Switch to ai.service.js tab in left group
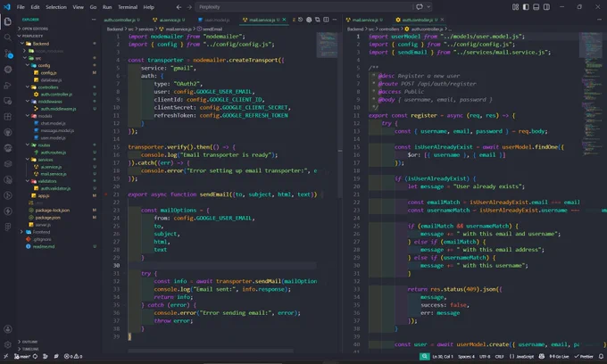Screen dimensions: 607x364 point(169,20)
